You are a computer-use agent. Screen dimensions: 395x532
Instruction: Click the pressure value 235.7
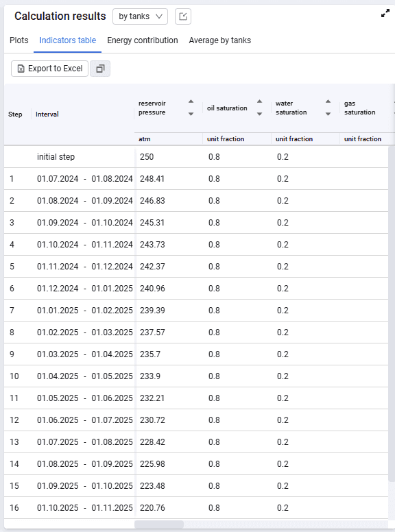(x=150, y=354)
